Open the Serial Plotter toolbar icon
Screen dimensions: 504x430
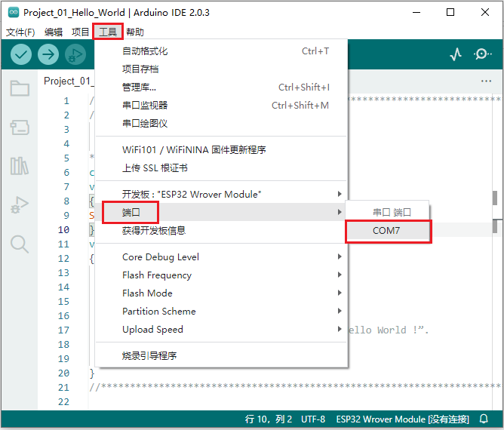click(456, 54)
